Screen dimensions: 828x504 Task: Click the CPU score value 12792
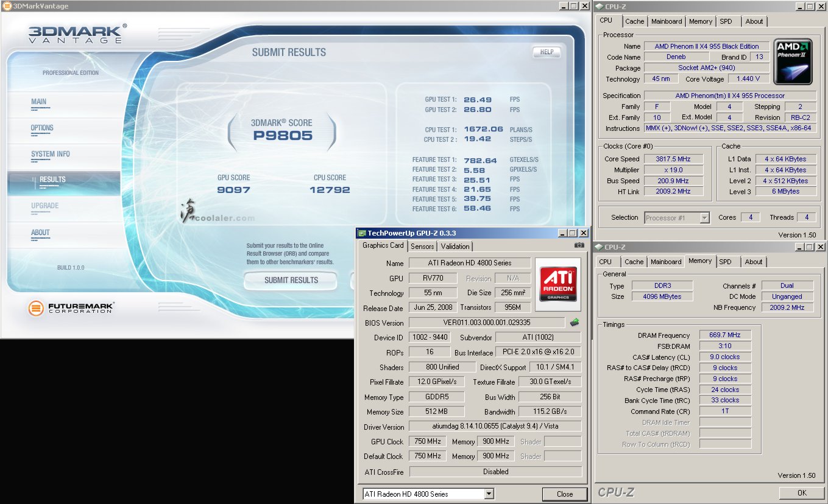(x=330, y=190)
